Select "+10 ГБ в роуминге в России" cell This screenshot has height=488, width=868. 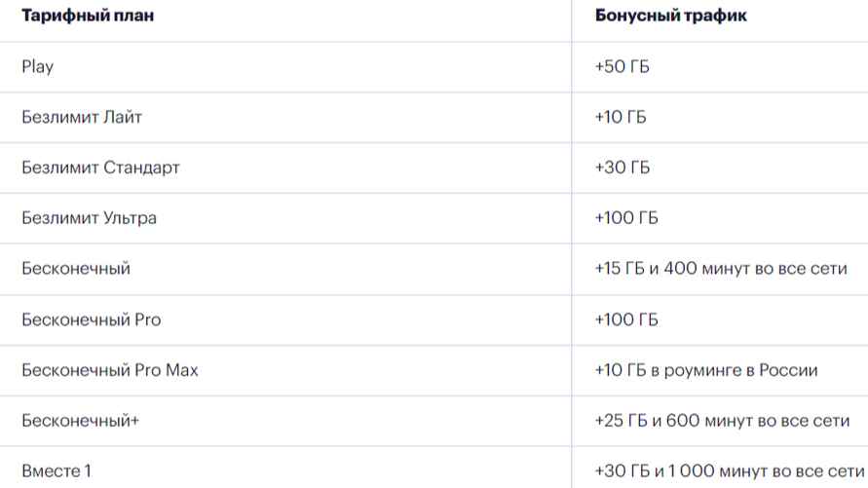(x=706, y=370)
